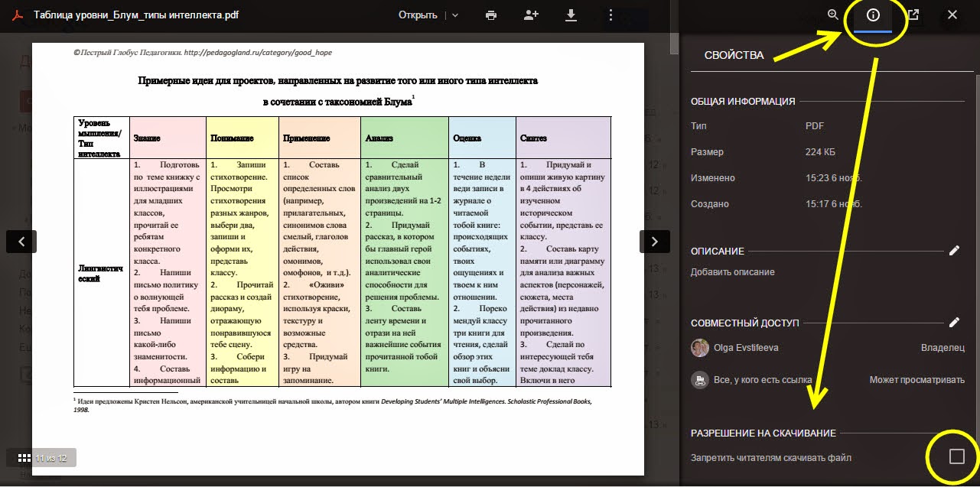Click Olga Evstifeeva avatar

coord(699,348)
